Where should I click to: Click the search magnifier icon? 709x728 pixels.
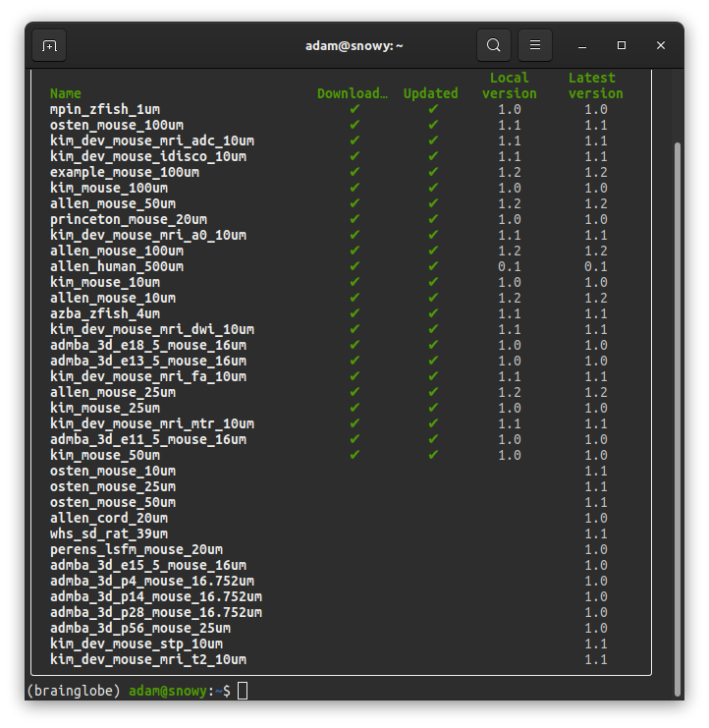[494, 45]
